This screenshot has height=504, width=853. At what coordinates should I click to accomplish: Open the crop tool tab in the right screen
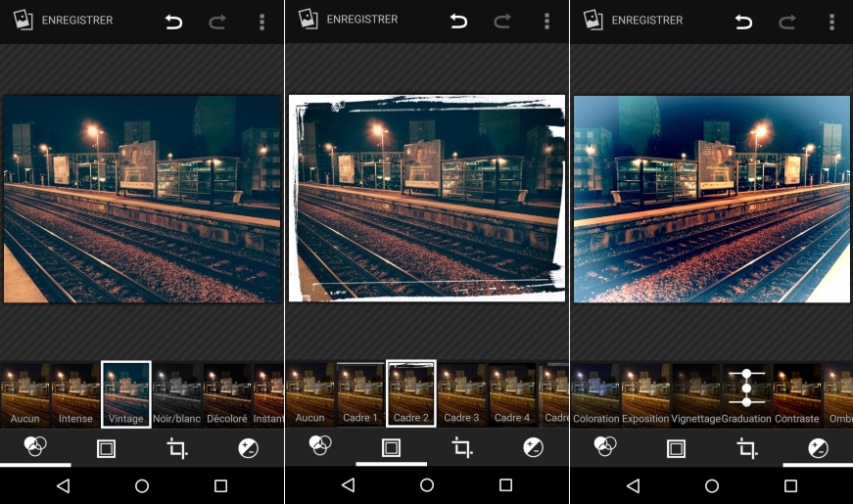(747, 448)
